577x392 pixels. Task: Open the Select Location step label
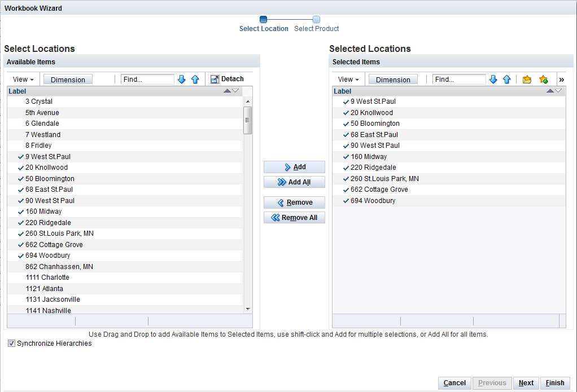click(x=264, y=29)
